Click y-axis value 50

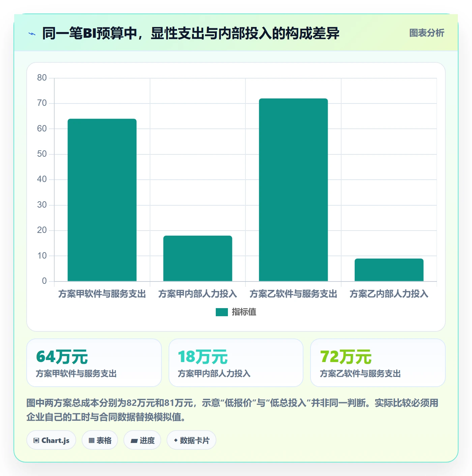coord(42,154)
